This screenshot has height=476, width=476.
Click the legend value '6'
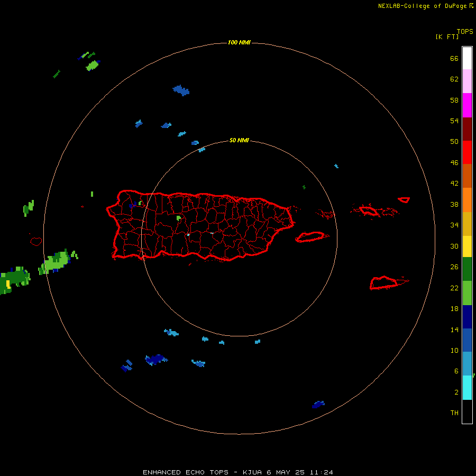[x=456, y=371]
